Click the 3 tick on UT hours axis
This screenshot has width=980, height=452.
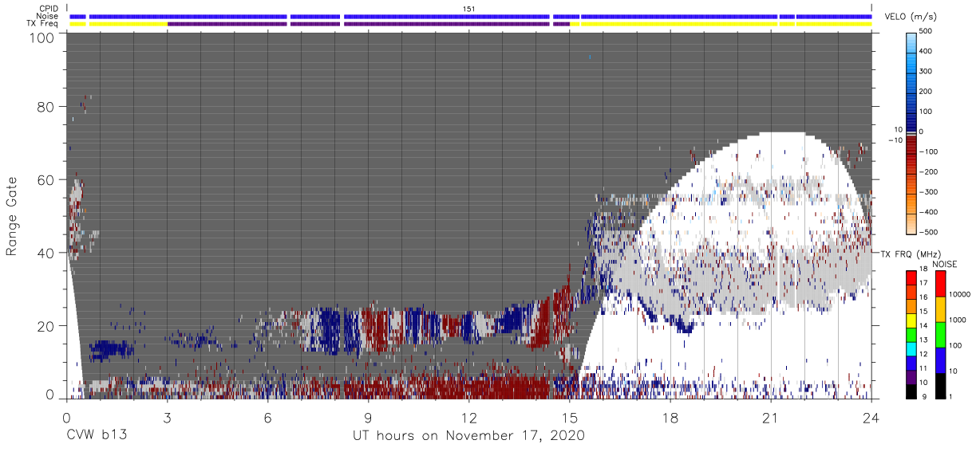tap(167, 416)
